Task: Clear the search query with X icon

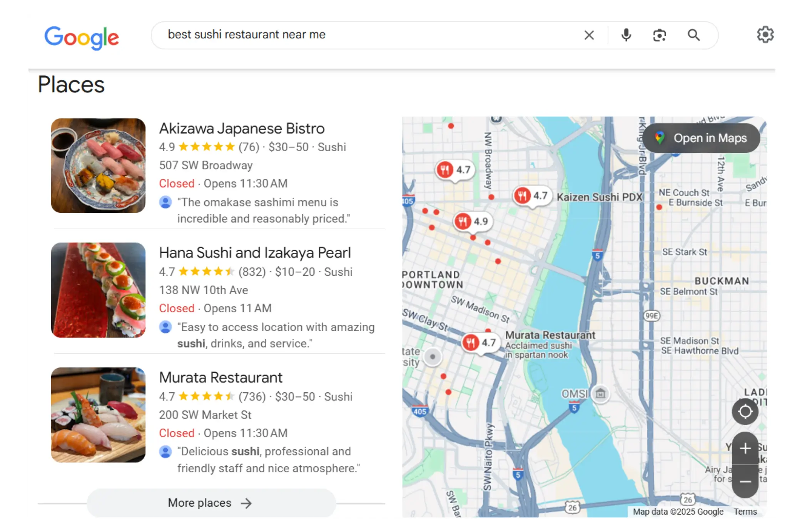Action: [589, 35]
